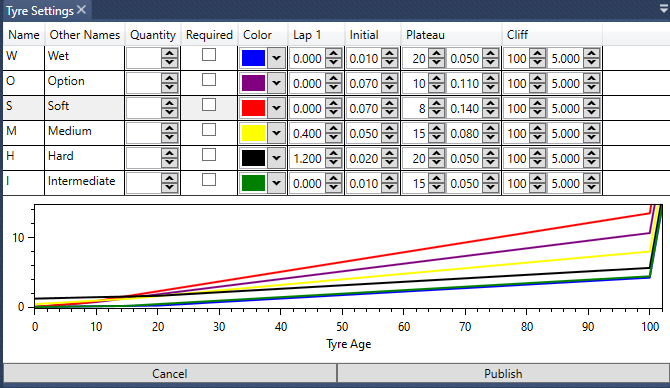Decrease the Quantity for Option tyre
670x388 pixels.
coord(170,88)
